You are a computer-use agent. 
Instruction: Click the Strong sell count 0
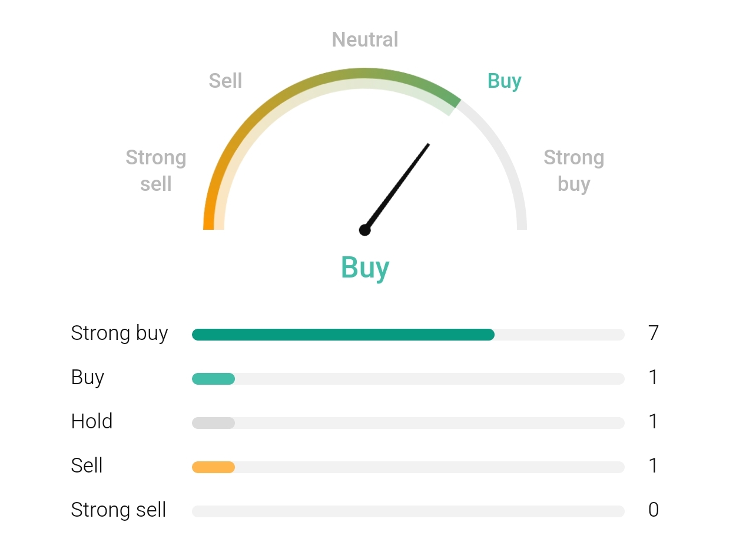pos(653,510)
